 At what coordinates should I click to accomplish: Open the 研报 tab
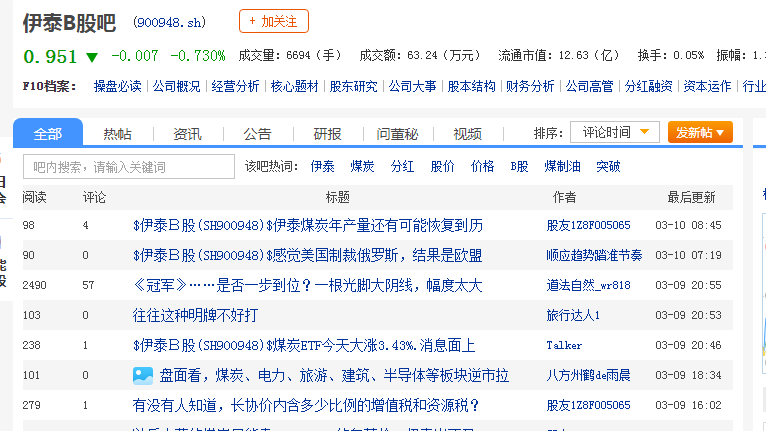(x=327, y=134)
